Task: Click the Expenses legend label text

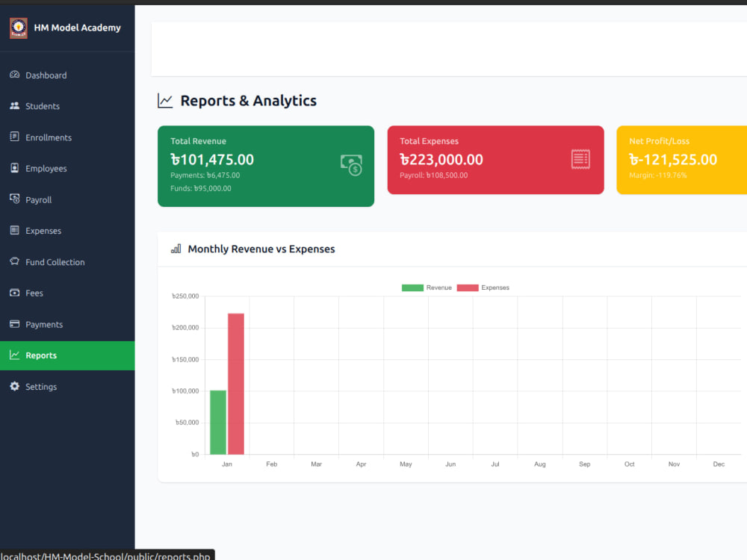Action: tap(495, 287)
